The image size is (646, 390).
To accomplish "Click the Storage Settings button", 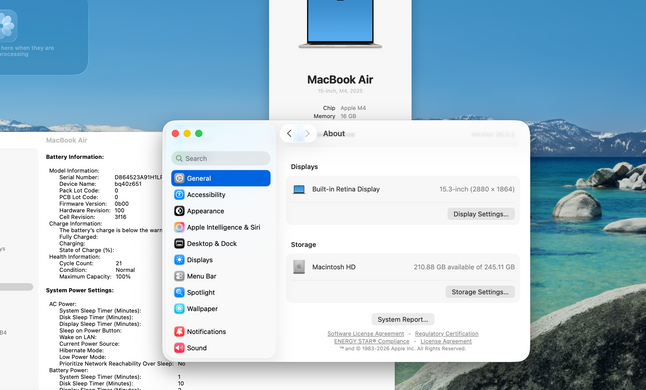I will point(480,292).
